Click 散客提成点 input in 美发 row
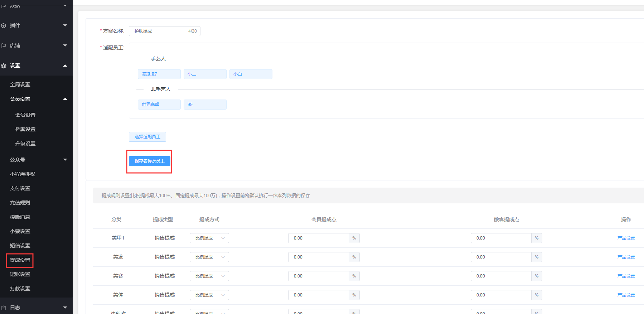 click(501, 257)
